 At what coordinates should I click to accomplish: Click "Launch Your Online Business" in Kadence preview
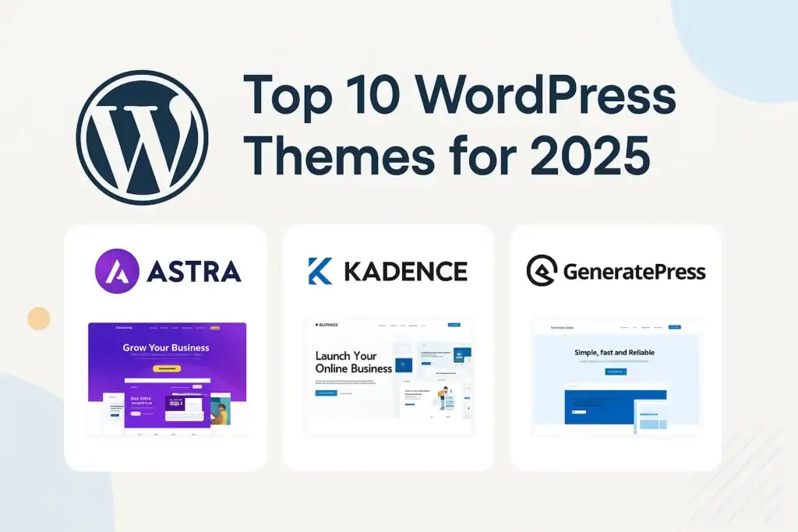(354, 362)
